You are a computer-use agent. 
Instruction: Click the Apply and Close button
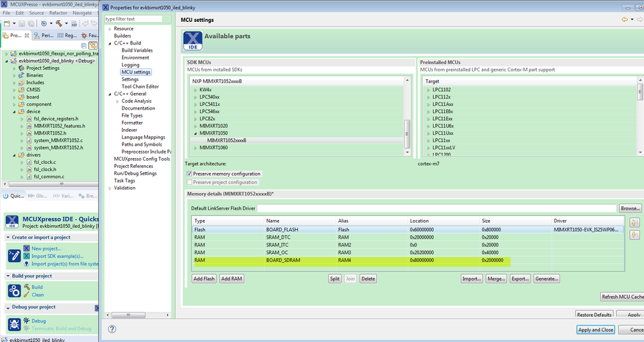(596, 330)
